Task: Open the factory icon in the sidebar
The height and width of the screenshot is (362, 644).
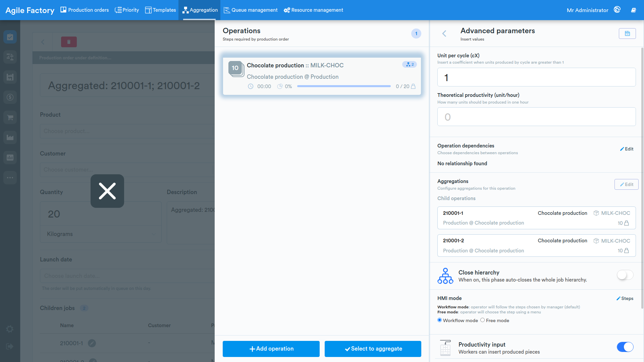Action: [10, 137]
